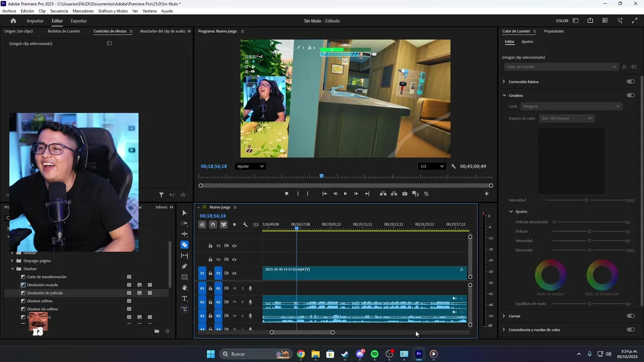Screen dimensions: 644x362
Task: Open the Marcadores menu
Action: point(83,11)
